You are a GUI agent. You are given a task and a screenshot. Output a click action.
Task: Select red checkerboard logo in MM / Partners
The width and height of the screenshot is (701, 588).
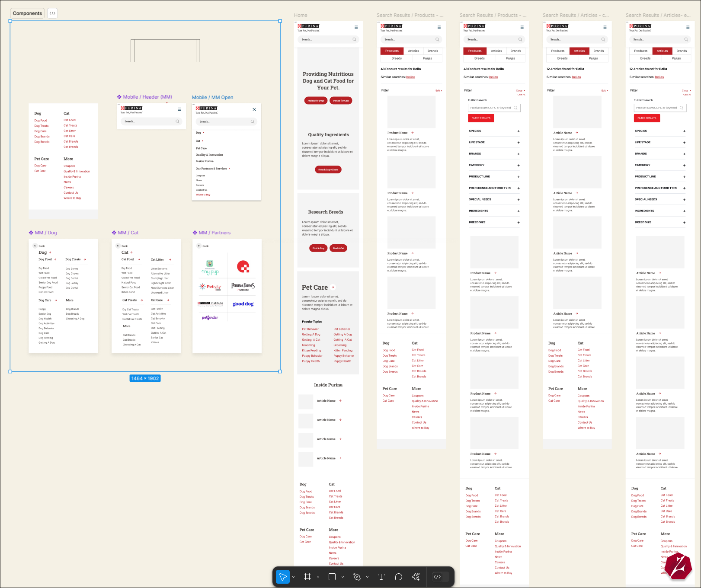(x=243, y=267)
